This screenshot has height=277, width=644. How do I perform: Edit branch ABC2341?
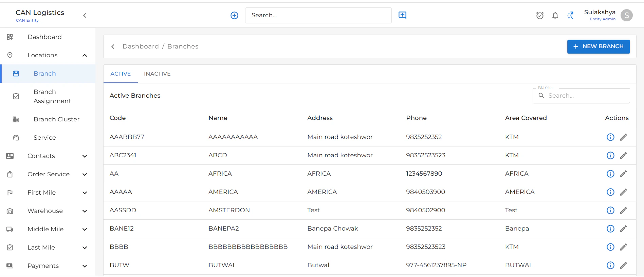[623, 155]
